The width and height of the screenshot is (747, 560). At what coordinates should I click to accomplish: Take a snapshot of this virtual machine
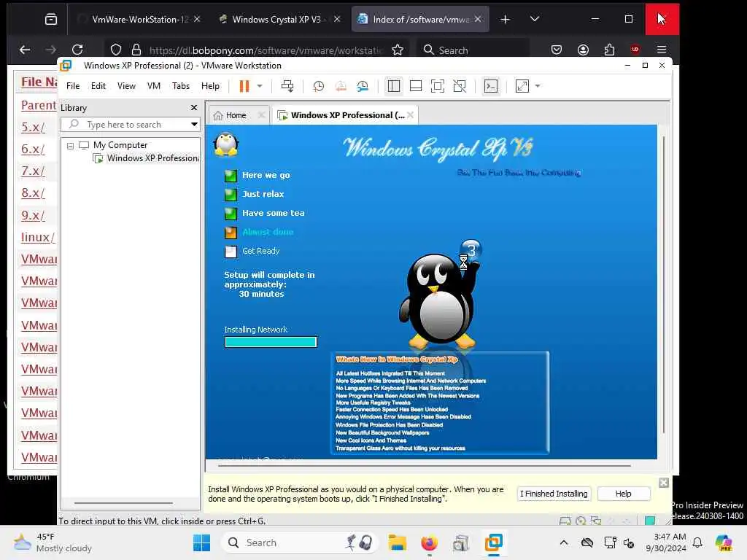318,86
